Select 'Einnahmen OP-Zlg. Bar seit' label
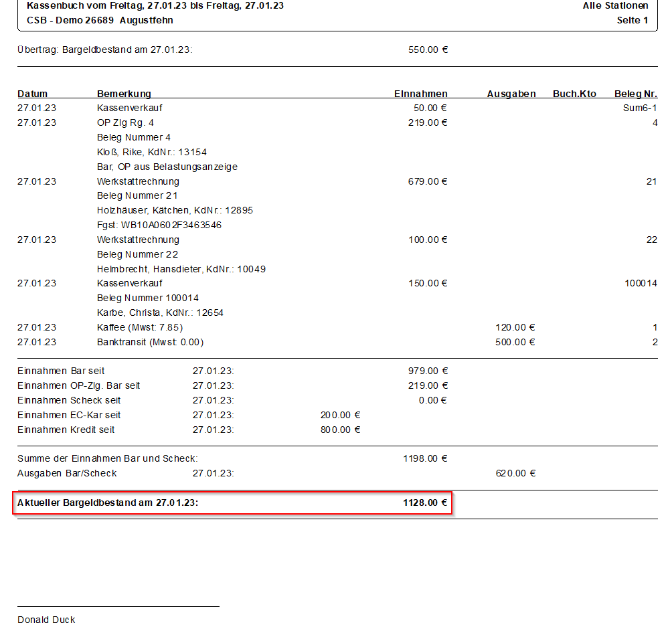The image size is (672, 633). 78,385
